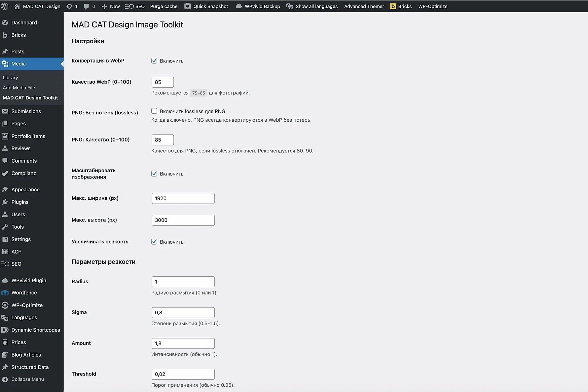Click the Качество WebP quality field
Image resolution: width=588 pixels, height=392 pixels.
click(163, 82)
